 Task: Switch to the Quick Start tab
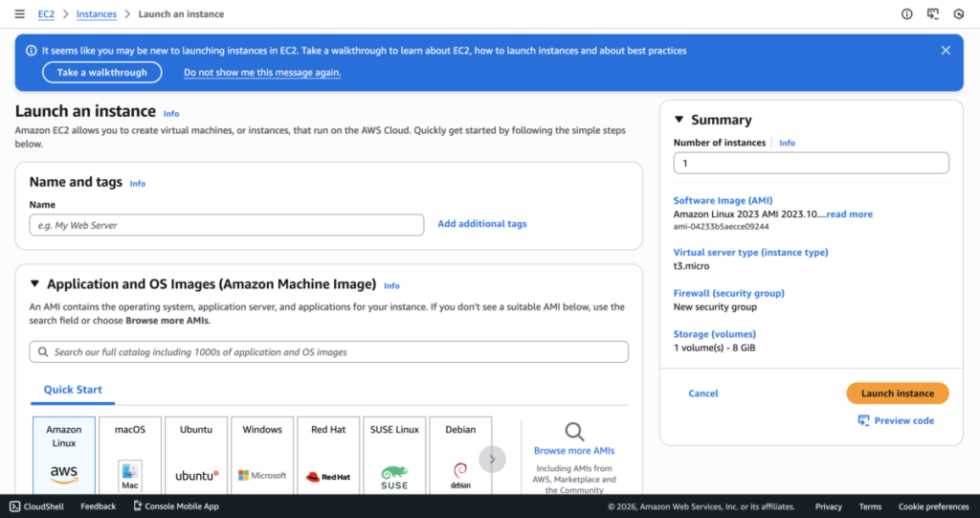(x=73, y=390)
